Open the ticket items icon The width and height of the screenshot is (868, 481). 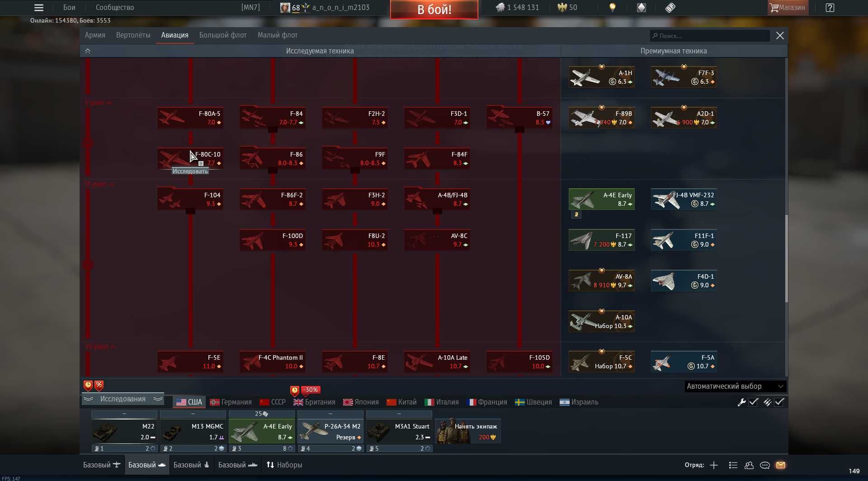(670, 8)
